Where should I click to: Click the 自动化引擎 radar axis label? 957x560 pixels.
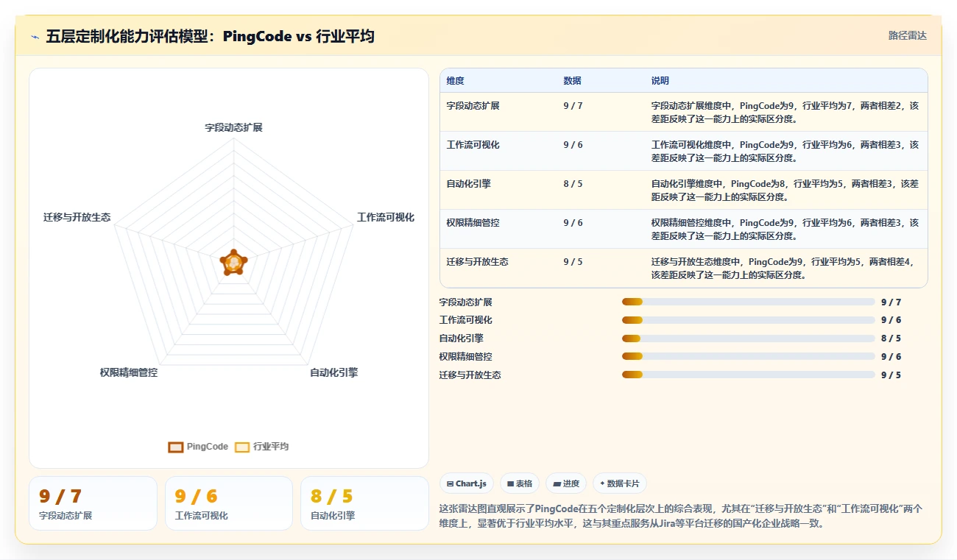pyautogui.click(x=333, y=372)
